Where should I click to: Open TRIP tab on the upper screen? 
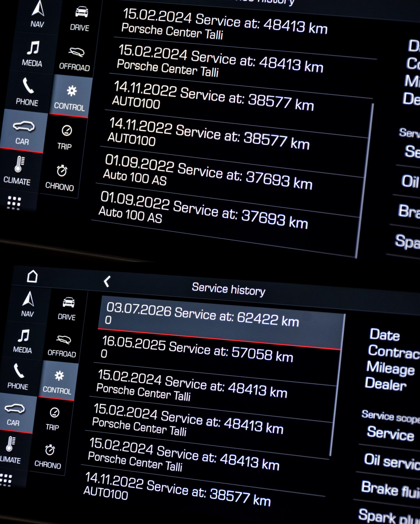65,138
